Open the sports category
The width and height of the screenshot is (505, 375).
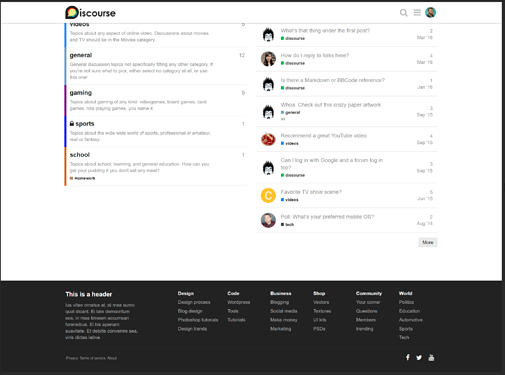pos(85,124)
